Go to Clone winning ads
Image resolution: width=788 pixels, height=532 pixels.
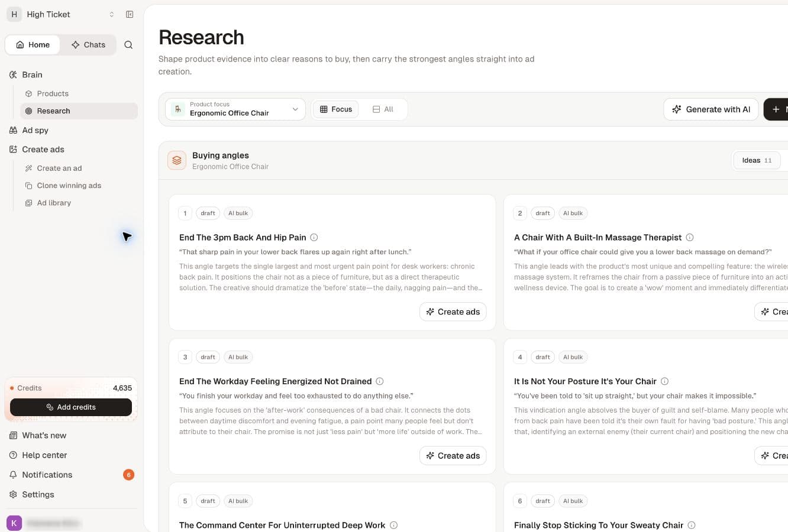click(x=69, y=186)
